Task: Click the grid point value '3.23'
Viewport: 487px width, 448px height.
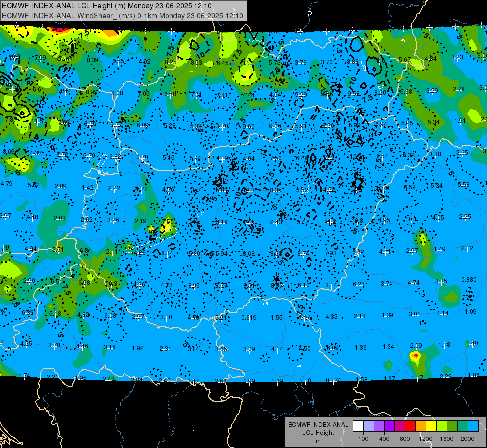Action: pos(457,57)
